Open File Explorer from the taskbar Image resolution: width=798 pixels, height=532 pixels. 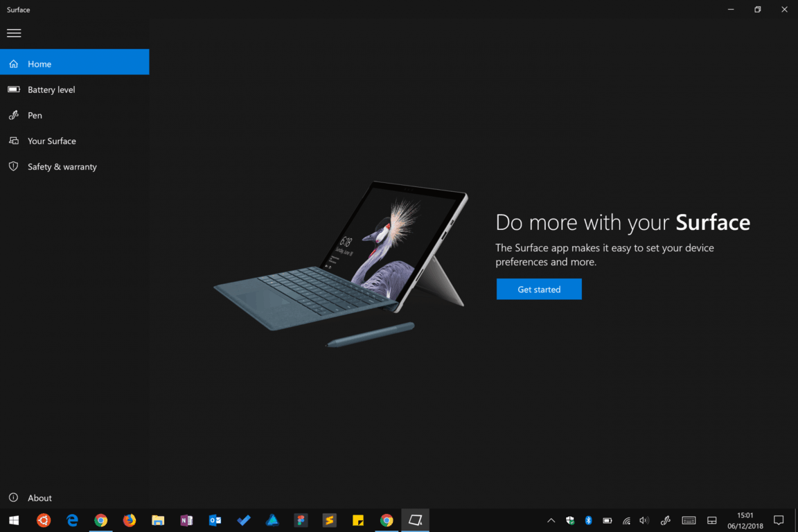pos(158,520)
